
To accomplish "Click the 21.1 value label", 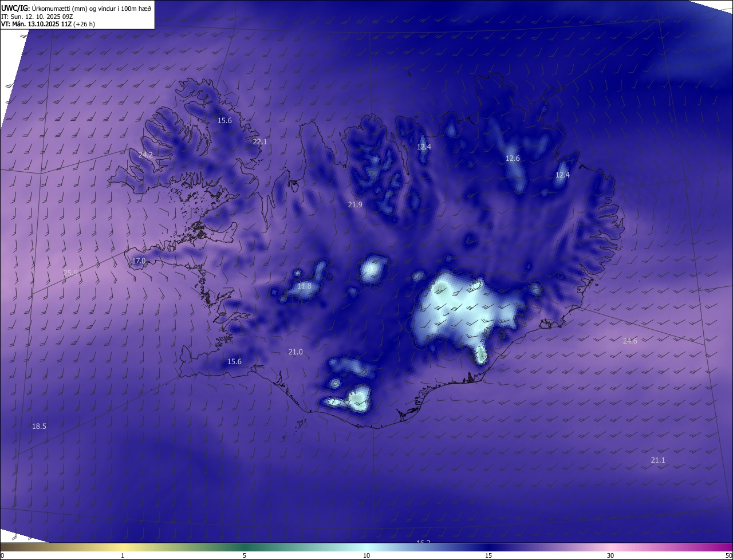I will 658,460.
